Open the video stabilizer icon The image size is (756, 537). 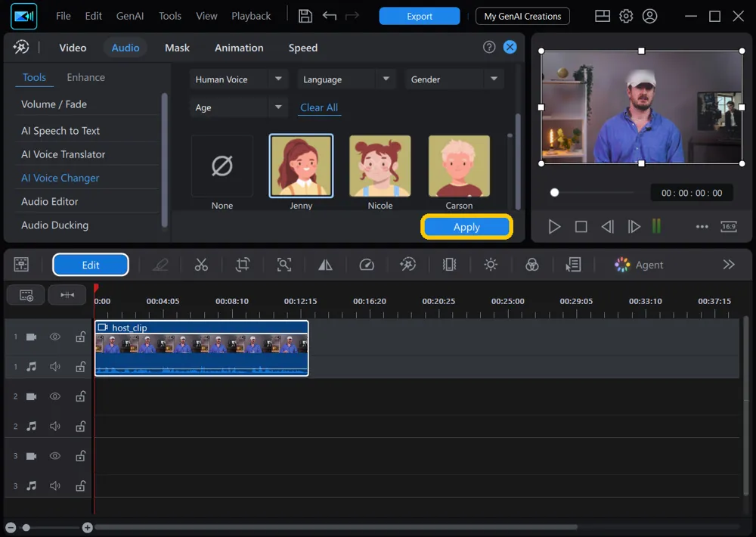tap(449, 265)
